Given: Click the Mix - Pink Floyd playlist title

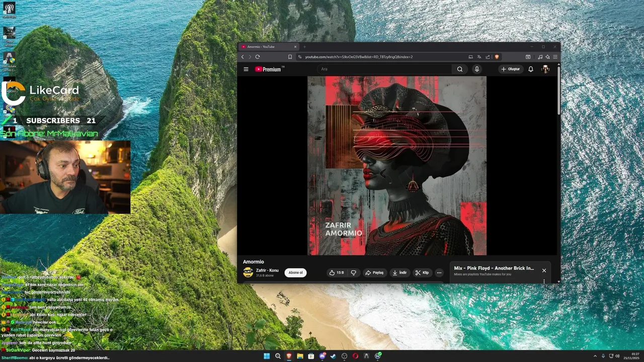Looking at the screenshot, I should point(494,268).
